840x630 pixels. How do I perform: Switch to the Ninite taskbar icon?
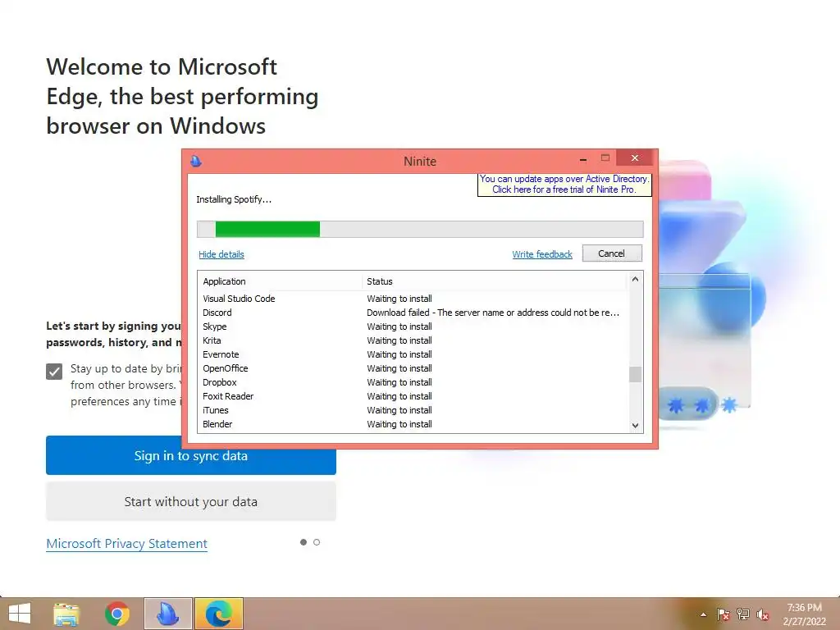point(167,614)
